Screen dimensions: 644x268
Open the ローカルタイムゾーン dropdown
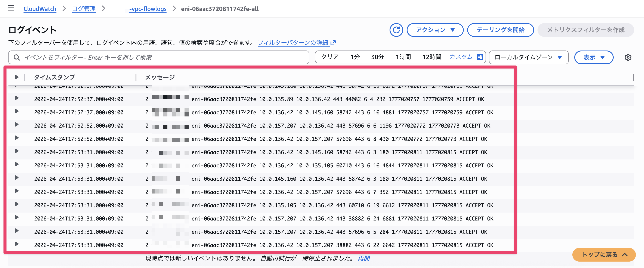coord(528,57)
